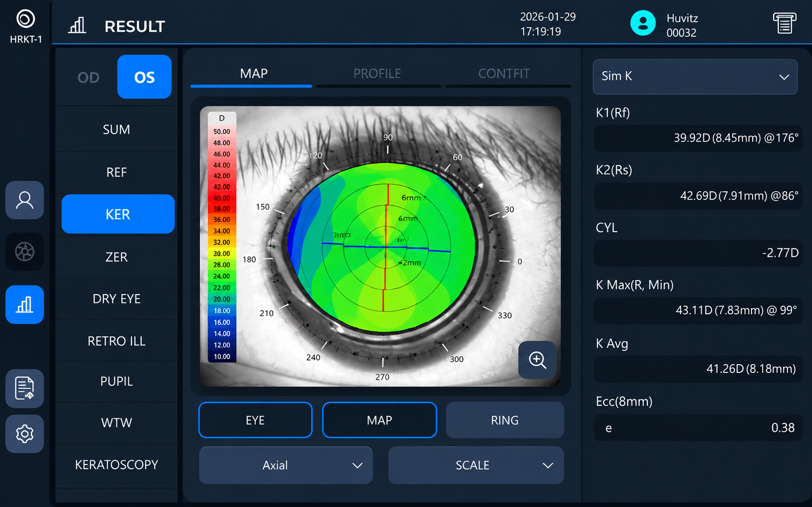This screenshot has width=812, height=507.
Task: Switch to the CONTFIT tab
Action: (x=504, y=74)
